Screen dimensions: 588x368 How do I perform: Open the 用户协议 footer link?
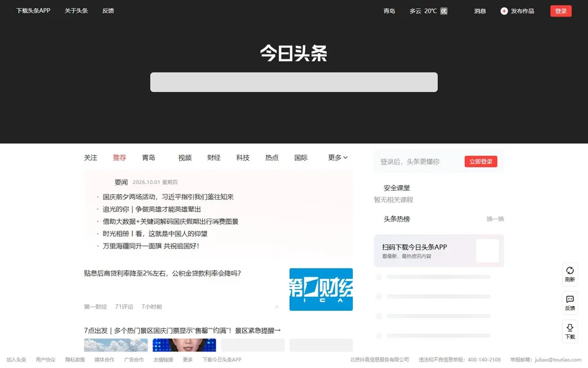point(45,360)
